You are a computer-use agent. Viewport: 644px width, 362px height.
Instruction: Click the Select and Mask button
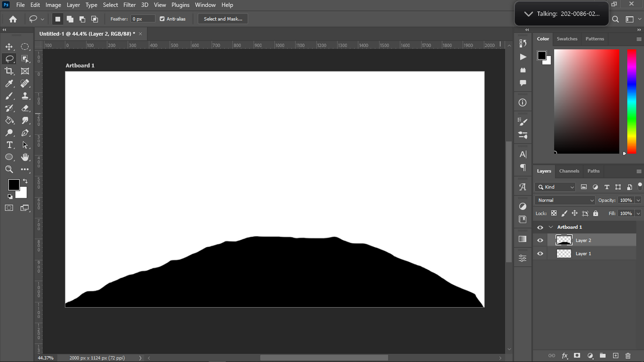point(223,19)
